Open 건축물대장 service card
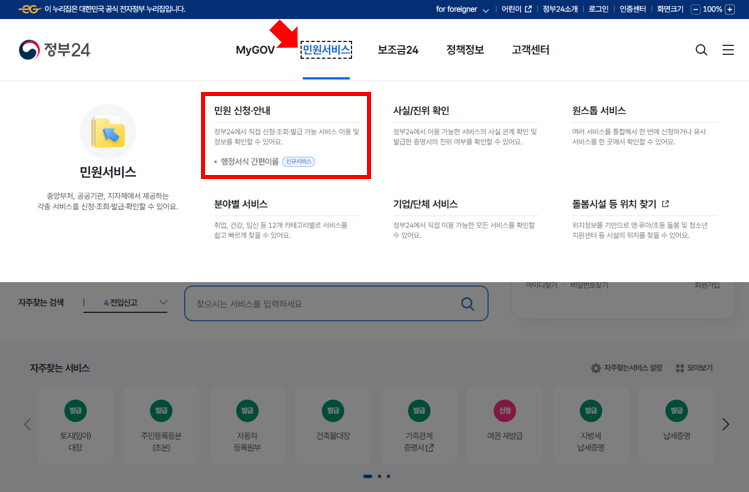 click(x=333, y=425)
